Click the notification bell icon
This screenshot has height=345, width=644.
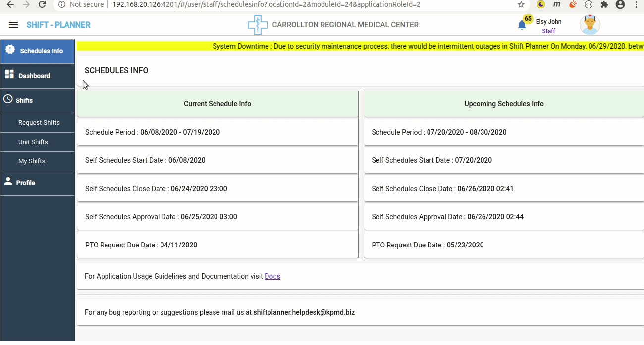(x=522, y=25)
